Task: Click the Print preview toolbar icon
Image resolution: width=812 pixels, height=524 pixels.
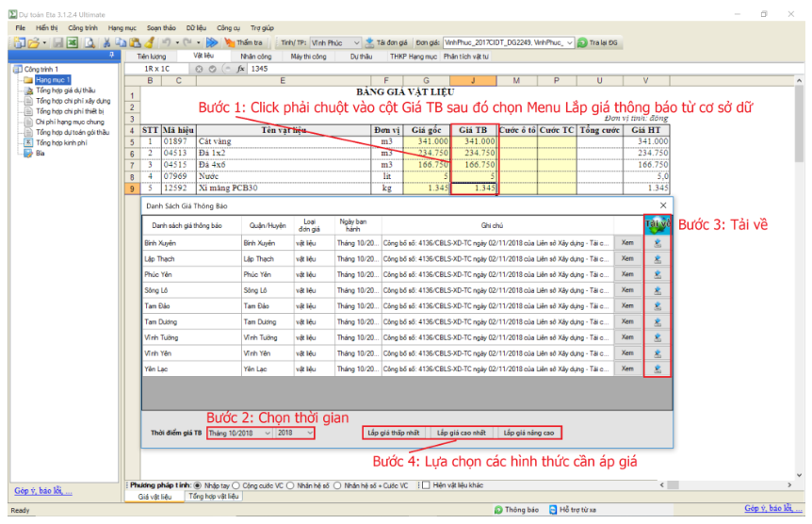Action: pos(89,42)
